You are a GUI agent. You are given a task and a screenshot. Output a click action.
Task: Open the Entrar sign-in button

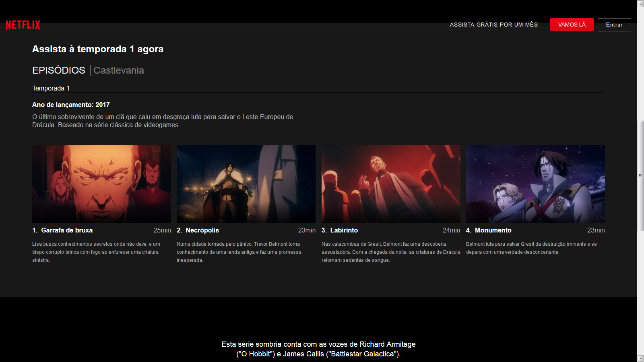point(614,25)
